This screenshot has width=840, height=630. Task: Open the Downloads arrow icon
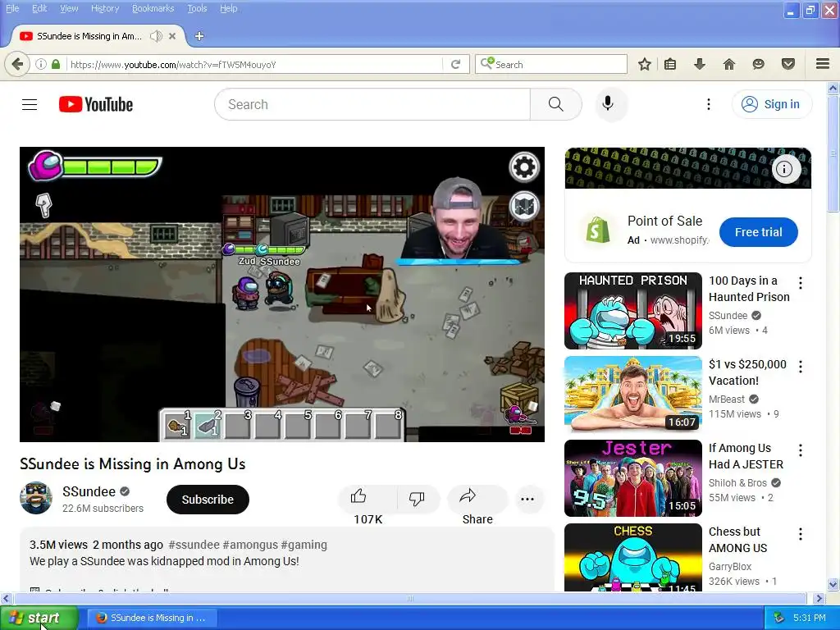click(x=700, y=64)
